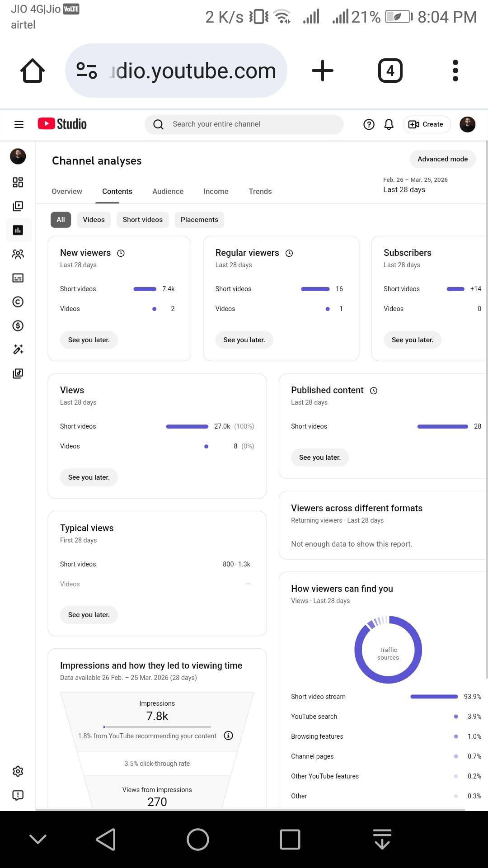Click the notifications bell icon
Image resolution: width=488 pixels, height=868 pixels.
pos(389,124)
